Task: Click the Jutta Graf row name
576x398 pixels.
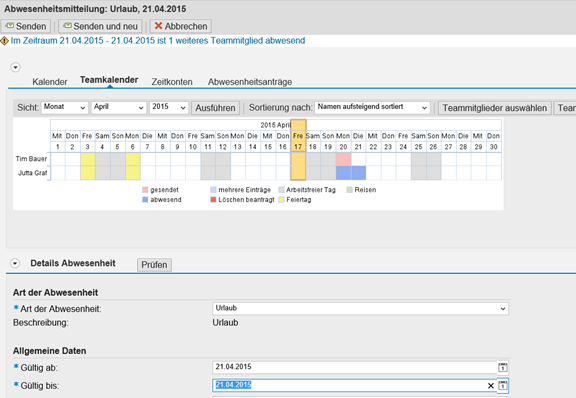Action: (33, 173)
